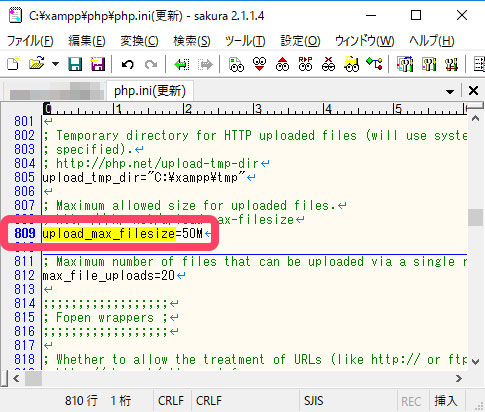The height and width of the screenshot is (412, 485).
Task: Open the first type settings icon
Action: coord(405,64)
